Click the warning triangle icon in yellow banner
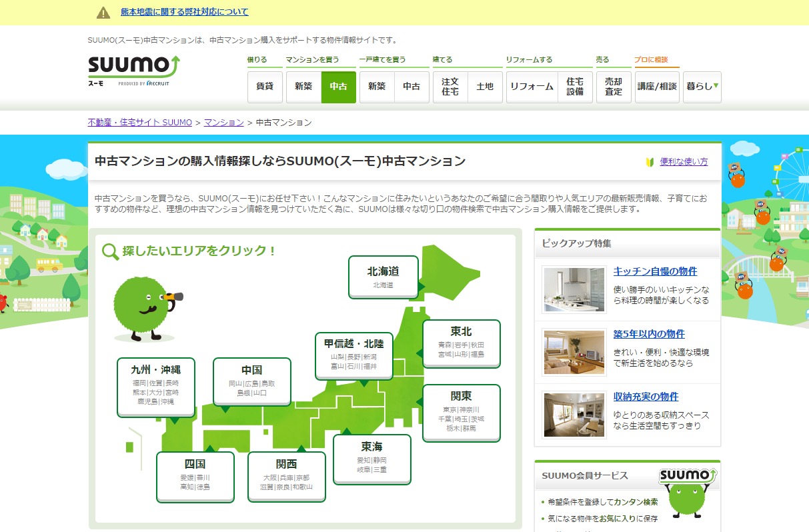Image resolution: width=809 pixels, height=532 pixels. (103, 13)
